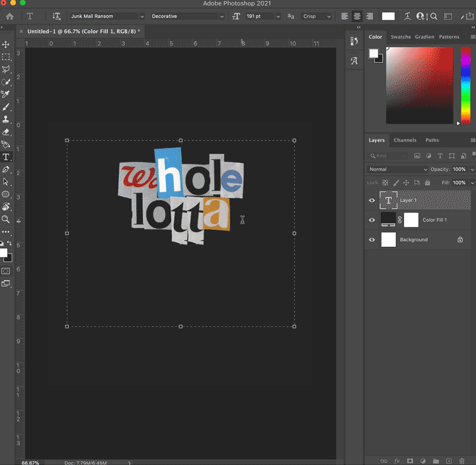Toggle Lock position icon
Viewport: 476px width, 465px height.
click(406, 182)
